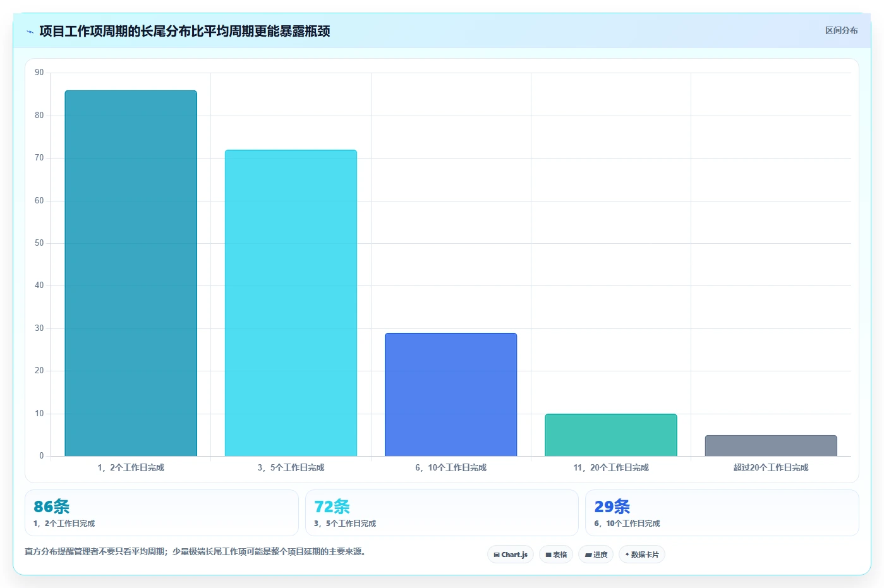Screen dimensions: 884x588
Task: Click x-axis label 1,2个工作日完成
Action: pyautogui.click(x=131, y=467)
